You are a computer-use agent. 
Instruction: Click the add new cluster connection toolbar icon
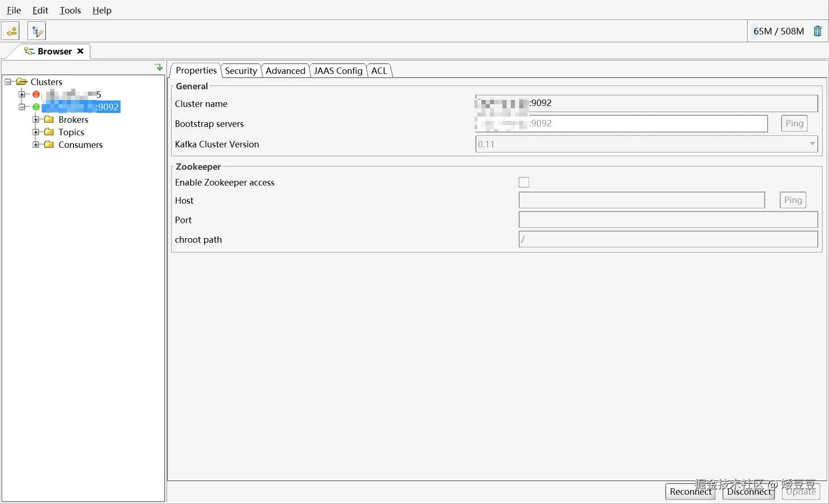pyautogui.click(x=11, y=31)
